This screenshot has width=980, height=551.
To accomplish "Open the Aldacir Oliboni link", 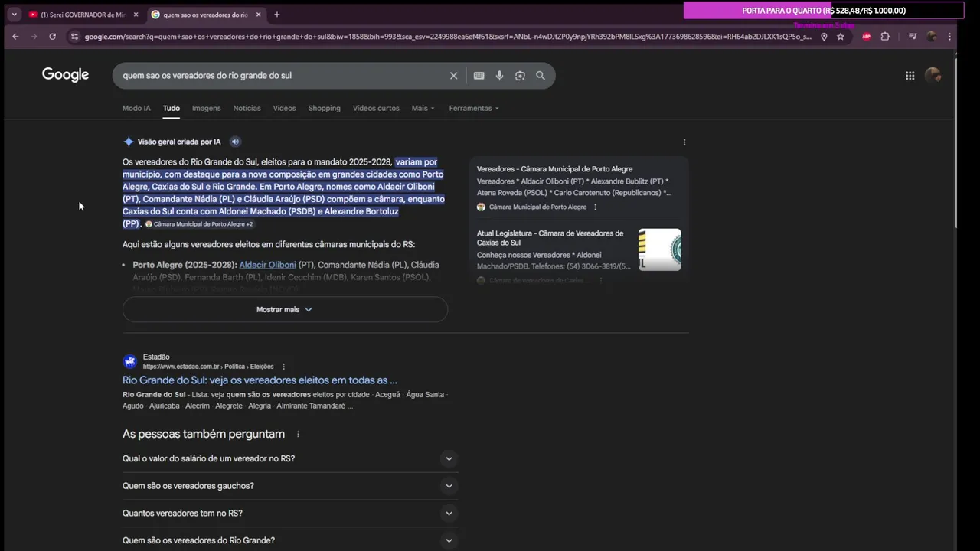I will click(x=267, y=265).
